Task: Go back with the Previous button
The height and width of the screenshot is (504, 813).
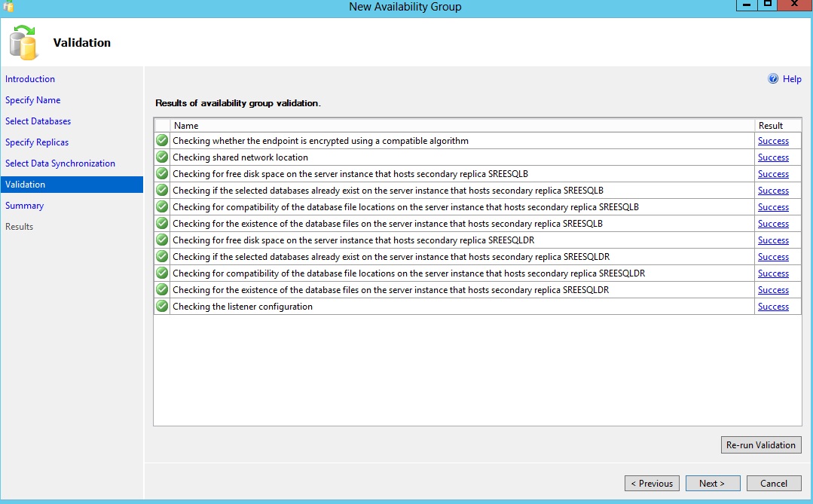Action: (652, 484)
